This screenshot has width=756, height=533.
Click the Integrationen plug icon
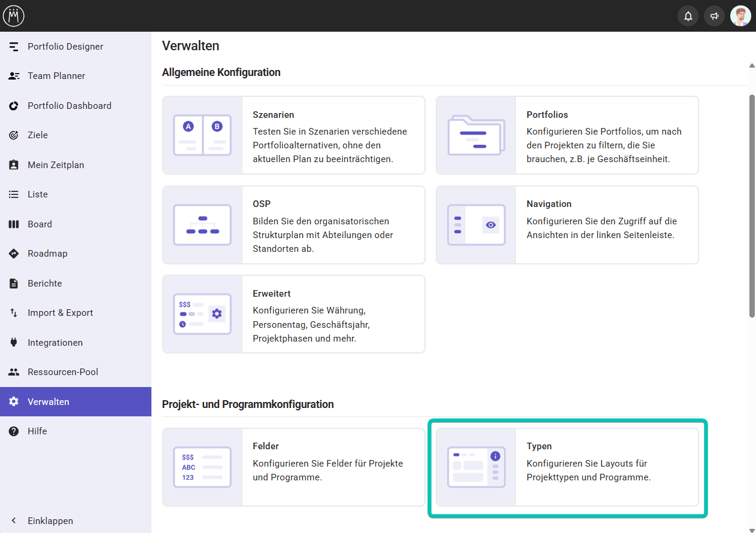click(x=14, y=343)
